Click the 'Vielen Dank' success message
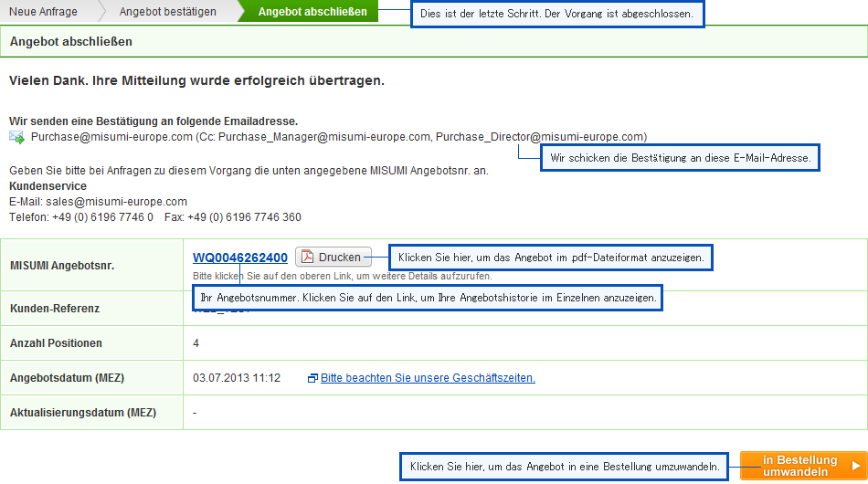 [196, 80]
